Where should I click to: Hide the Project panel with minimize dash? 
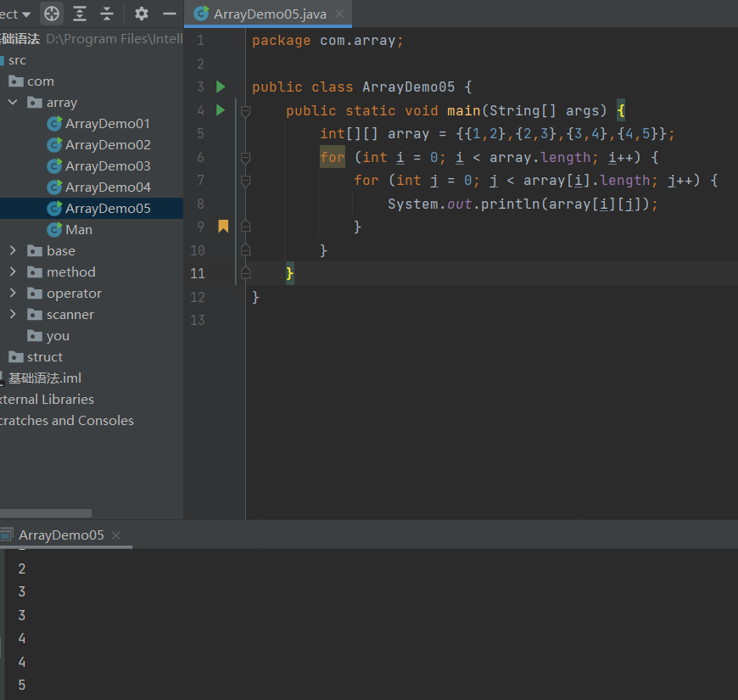(169, 14)
